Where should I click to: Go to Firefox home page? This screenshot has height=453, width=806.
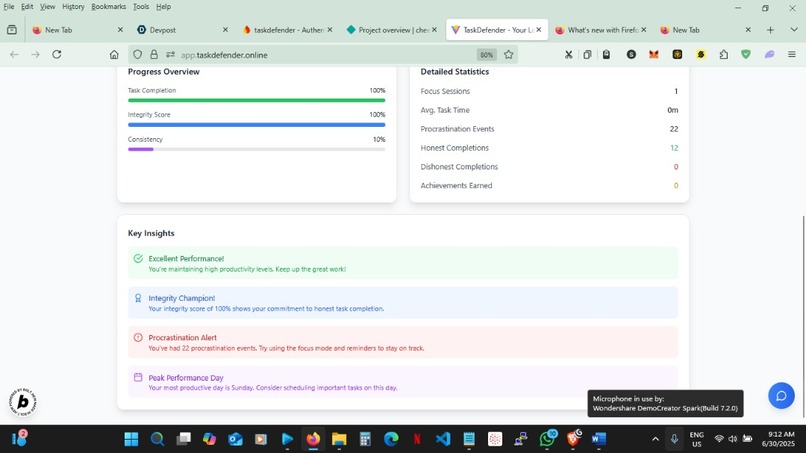click(x=114, y=55)
